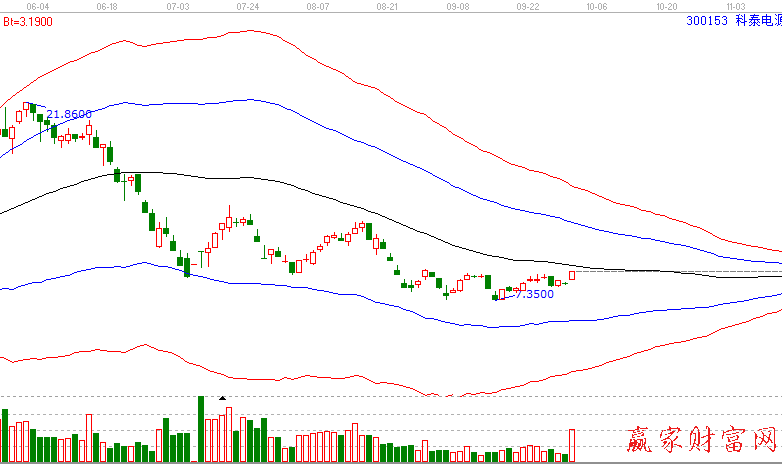Screen dimensions: 782x464
Task: Click the 08-21 date marker
Action: tap(388, 6)
